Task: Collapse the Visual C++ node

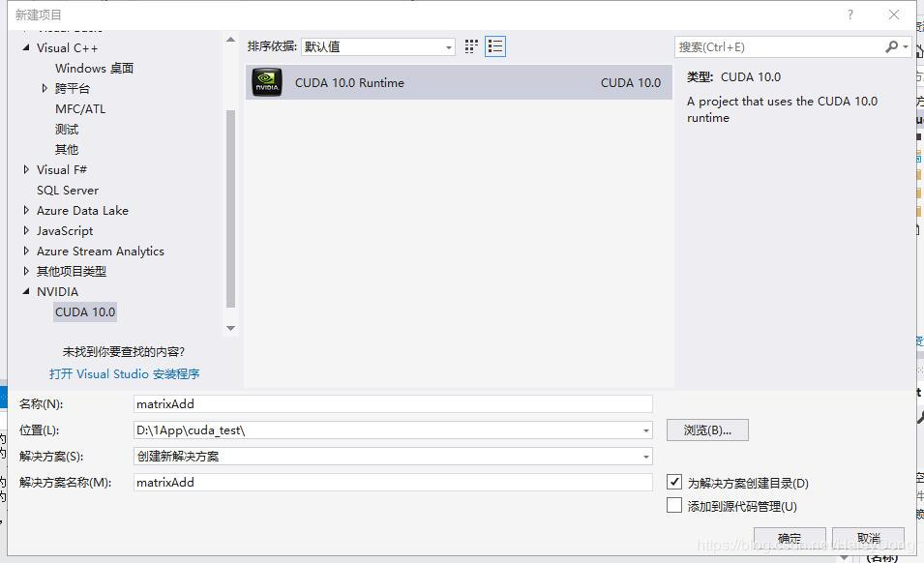Action: pyautogui.click(x=26, y=47)
